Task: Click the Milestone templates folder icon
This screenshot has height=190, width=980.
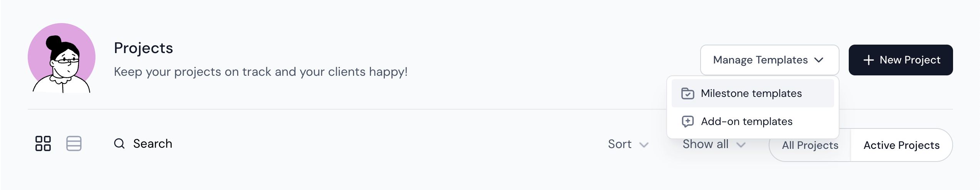Action: pos(687,93)
